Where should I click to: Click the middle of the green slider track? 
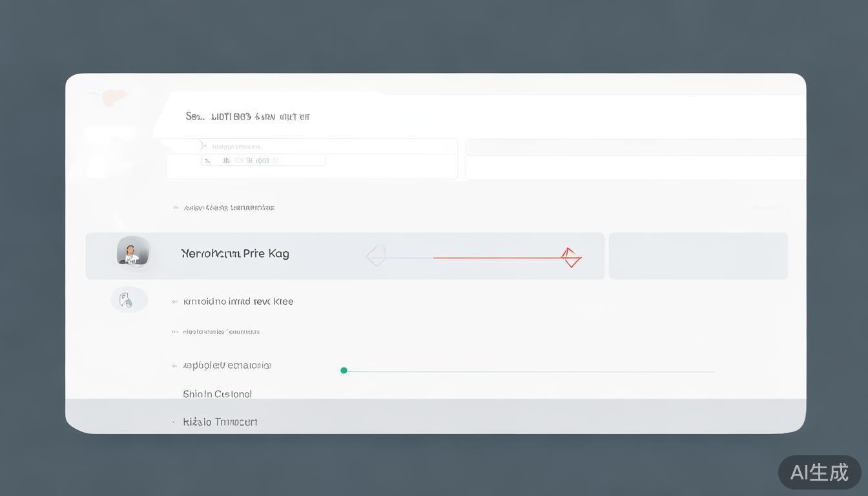click(530, 371)
